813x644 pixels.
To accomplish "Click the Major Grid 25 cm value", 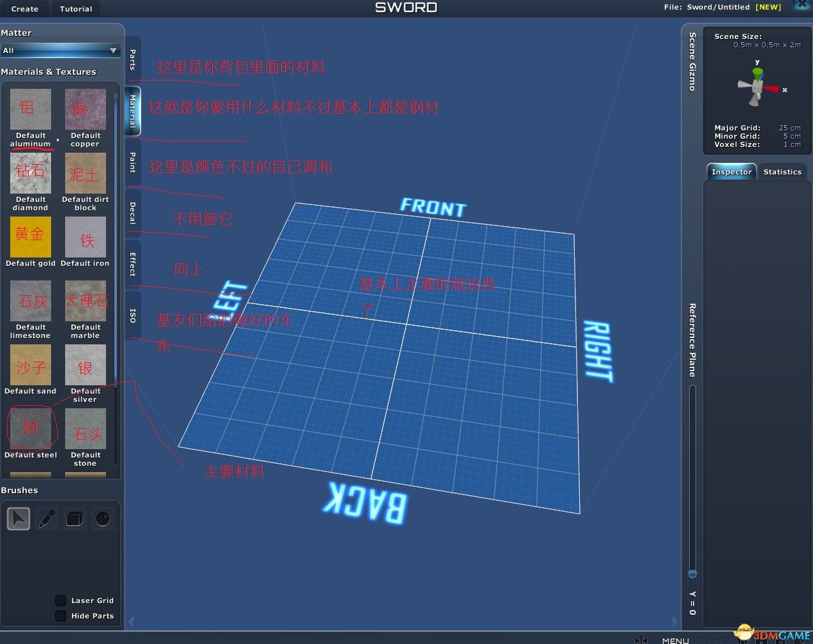I will click(789, 128).
